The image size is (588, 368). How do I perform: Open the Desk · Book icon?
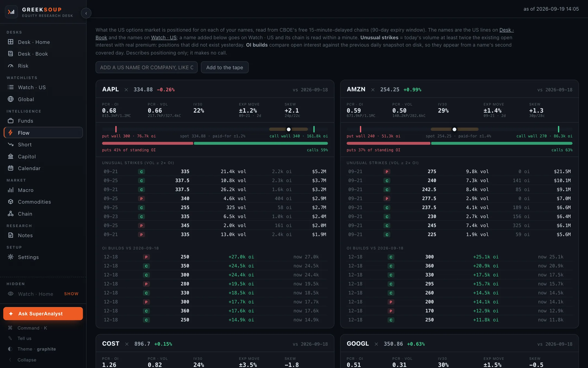(x=11, y=54)
